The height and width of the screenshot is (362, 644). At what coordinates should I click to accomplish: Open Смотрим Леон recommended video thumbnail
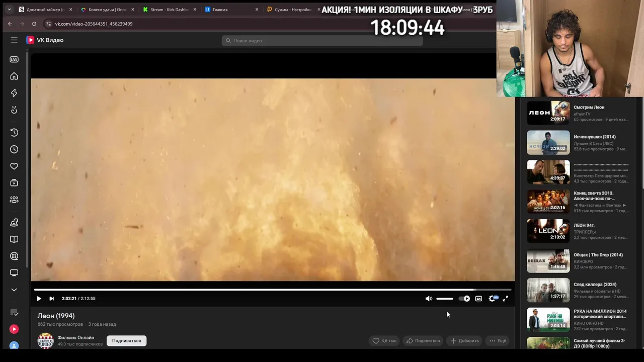pyautogui.click(x=548, y=113)
